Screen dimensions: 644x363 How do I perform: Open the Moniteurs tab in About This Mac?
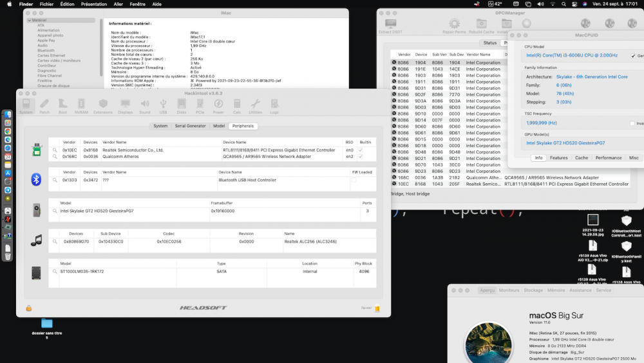click(509, 290)
